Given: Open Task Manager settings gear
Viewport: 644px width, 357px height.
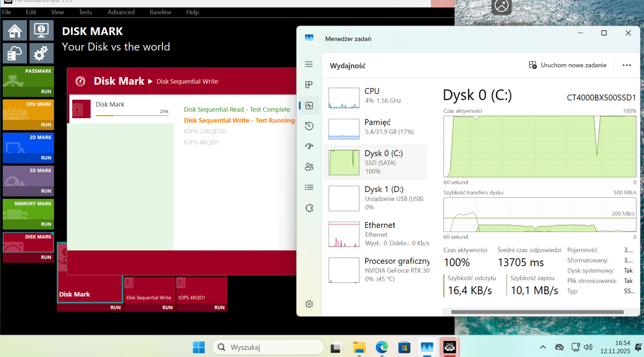Looking at the screenshot, I should click(309, 304).
